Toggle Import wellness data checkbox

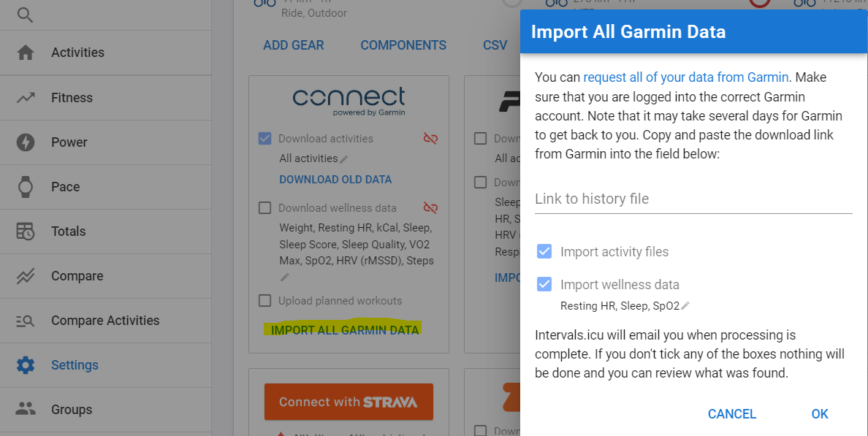544,284
